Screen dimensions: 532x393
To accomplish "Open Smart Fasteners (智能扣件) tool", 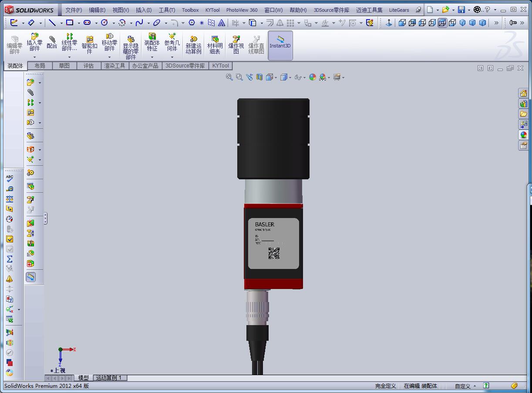I will 89,45.
